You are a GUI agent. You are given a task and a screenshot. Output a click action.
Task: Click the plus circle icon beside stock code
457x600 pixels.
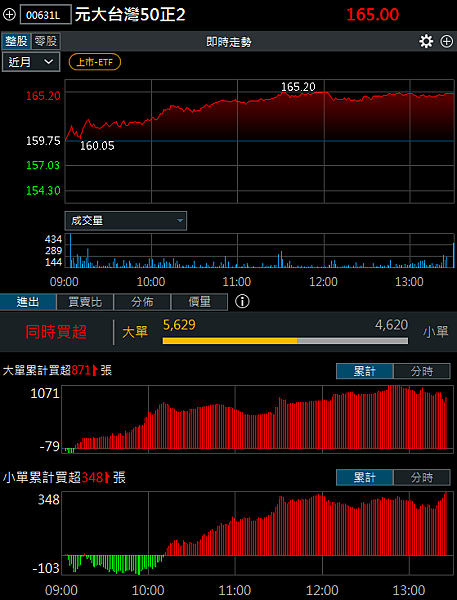tap(9, 15)
